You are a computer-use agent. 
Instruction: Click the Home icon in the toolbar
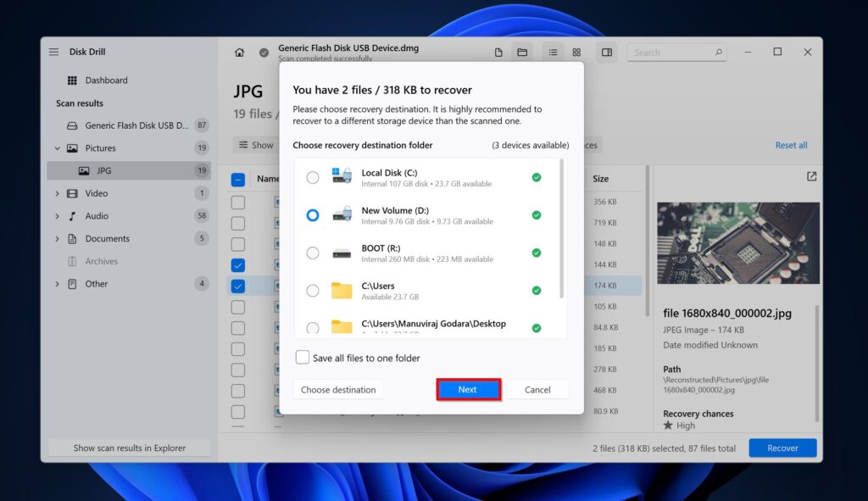[x=239, y=52]
